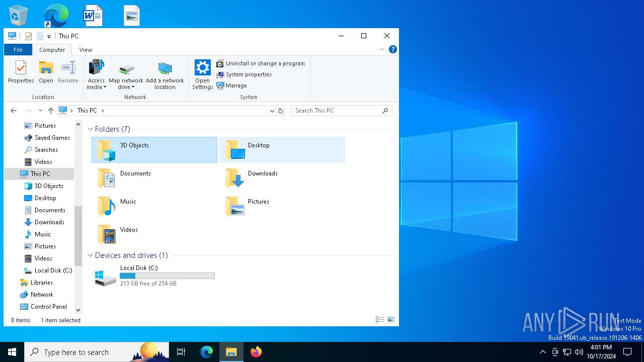
Task: Click the Local Disk capacity bar
Action: 167,276
